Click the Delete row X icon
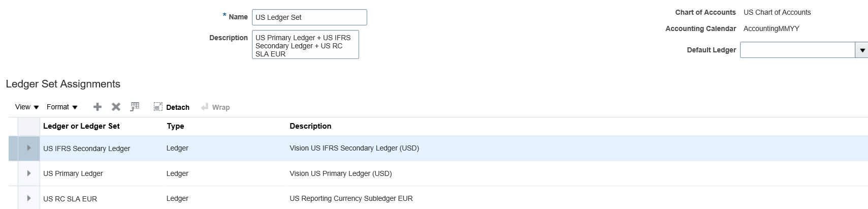 click(116, 107)
